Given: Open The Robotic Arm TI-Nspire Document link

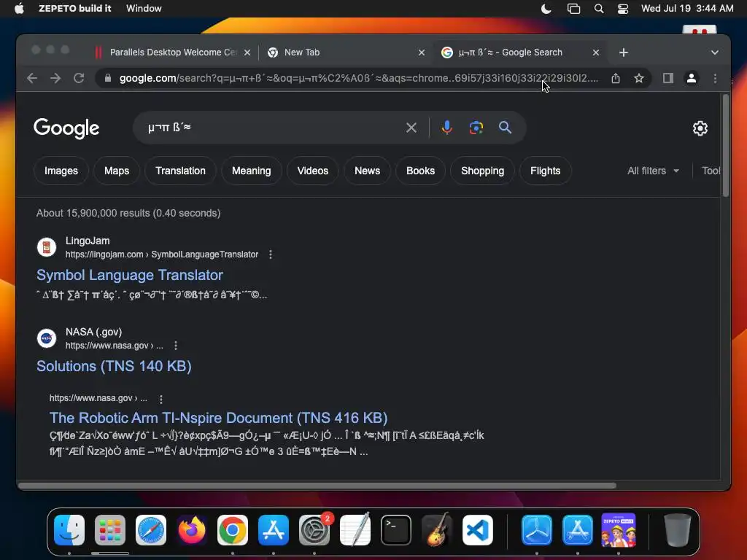Looking at the screenshot, I should [219, 418].
